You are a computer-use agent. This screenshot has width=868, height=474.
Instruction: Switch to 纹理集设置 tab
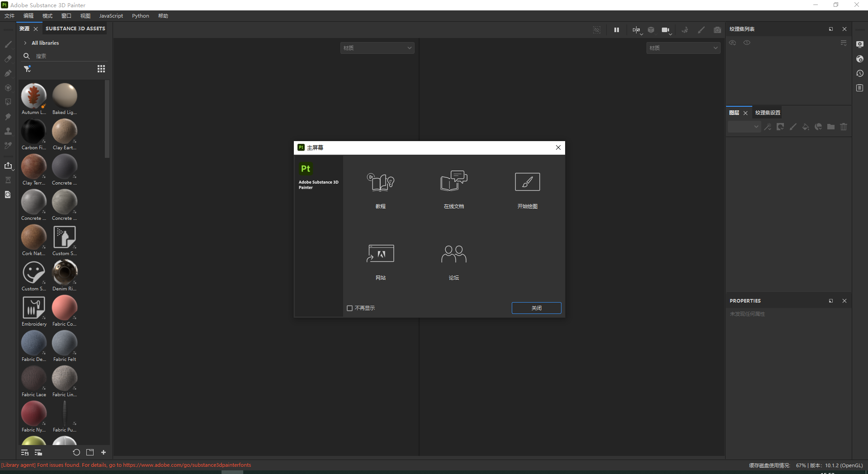point(768,113)
